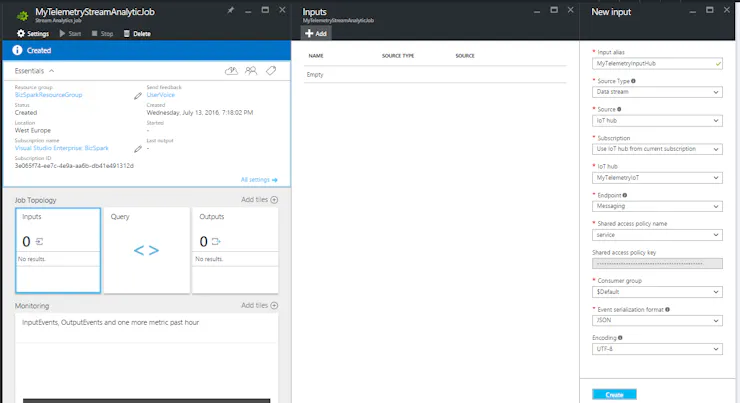Image resolution: width=740 pixels, height=403 pixels.
Task: Show Source Type info tooltip icon
Action: 633,81
